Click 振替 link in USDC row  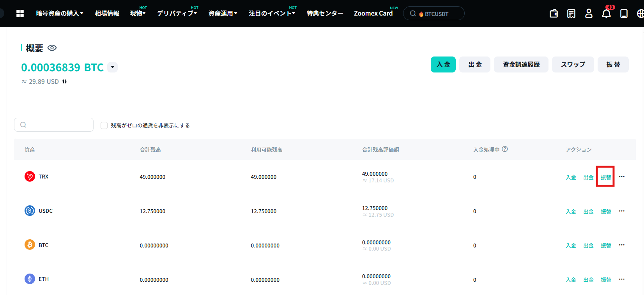point(606,212)
